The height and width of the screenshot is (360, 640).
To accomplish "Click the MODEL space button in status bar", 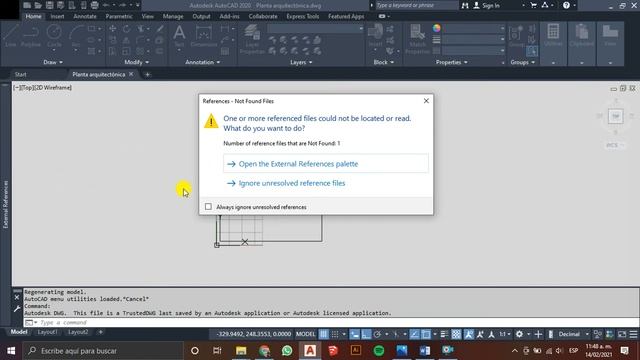I will pyautogui.click(x=305, y=334).
